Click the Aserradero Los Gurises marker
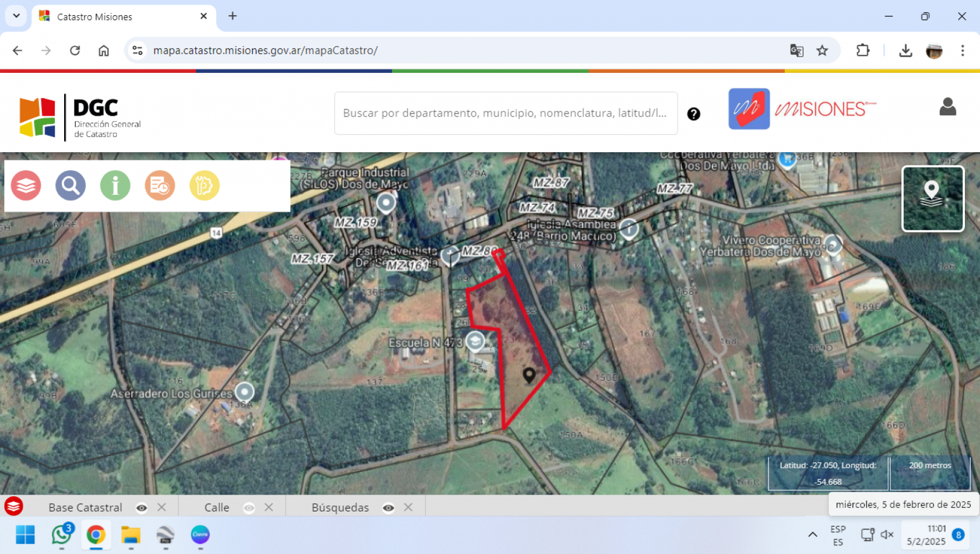 click(245, 392)
